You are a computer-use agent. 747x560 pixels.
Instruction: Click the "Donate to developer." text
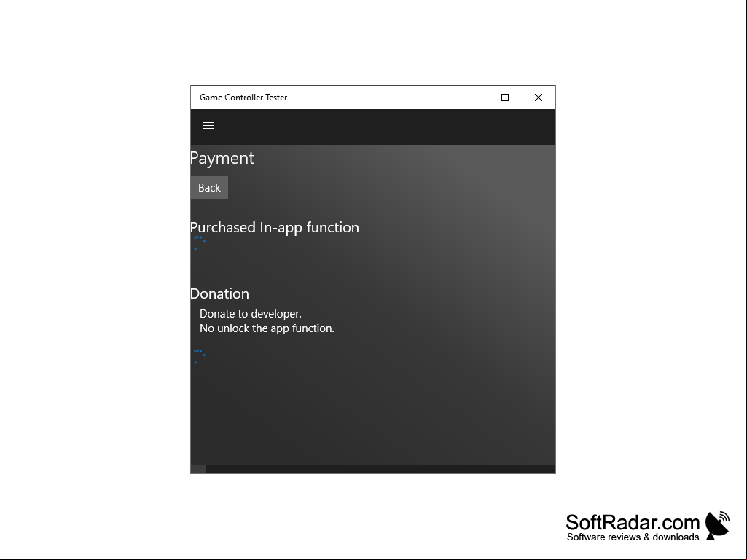point(251,314)
